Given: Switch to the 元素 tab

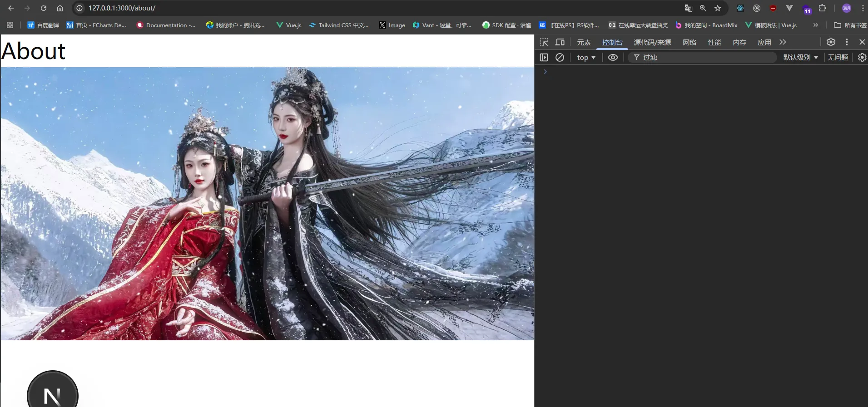Looking at the screenshot, I should point(584,42).
